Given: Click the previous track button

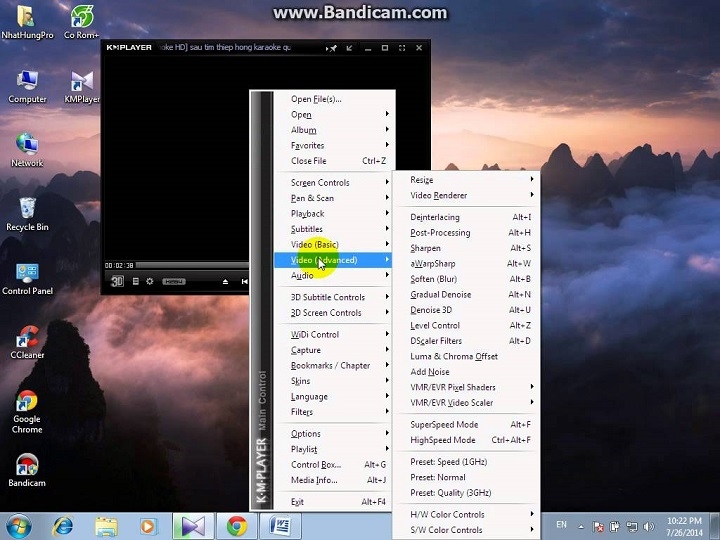Looking at the screenshot, I should tap(244, 281).
